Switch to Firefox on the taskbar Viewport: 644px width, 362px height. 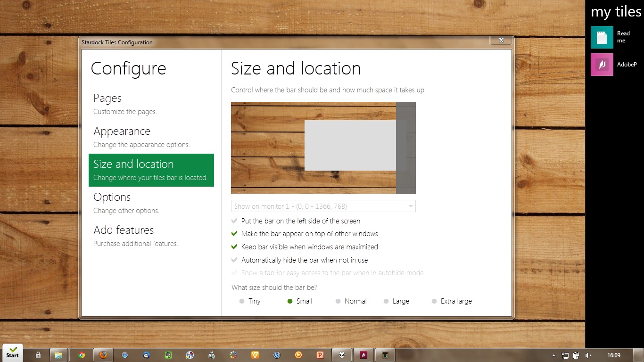[x=103, y=355]
